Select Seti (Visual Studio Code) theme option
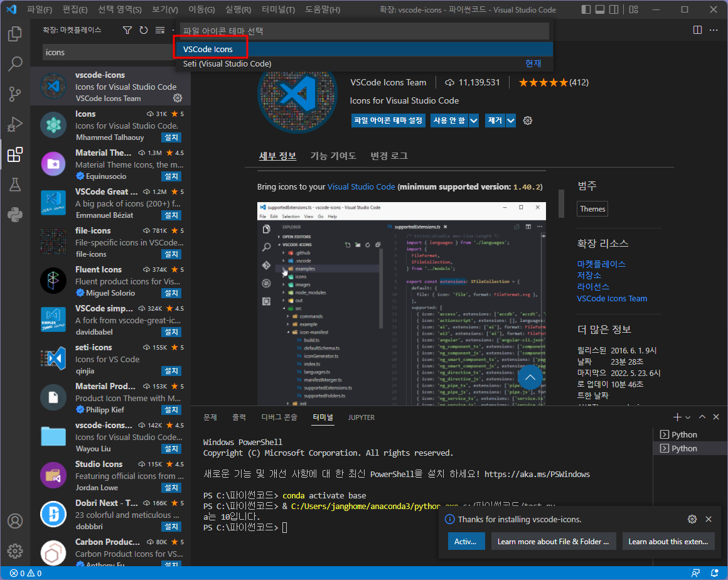 (365, 63)
